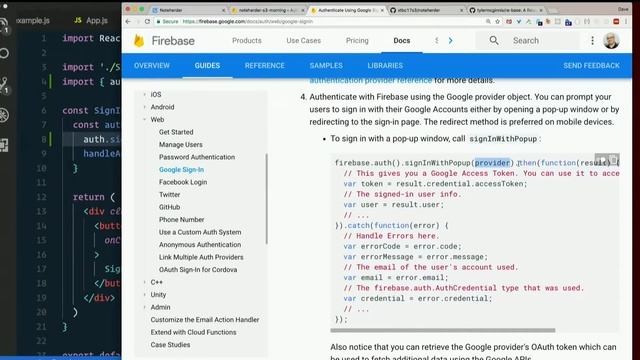Open the Use Cases menu

point(303,40)
